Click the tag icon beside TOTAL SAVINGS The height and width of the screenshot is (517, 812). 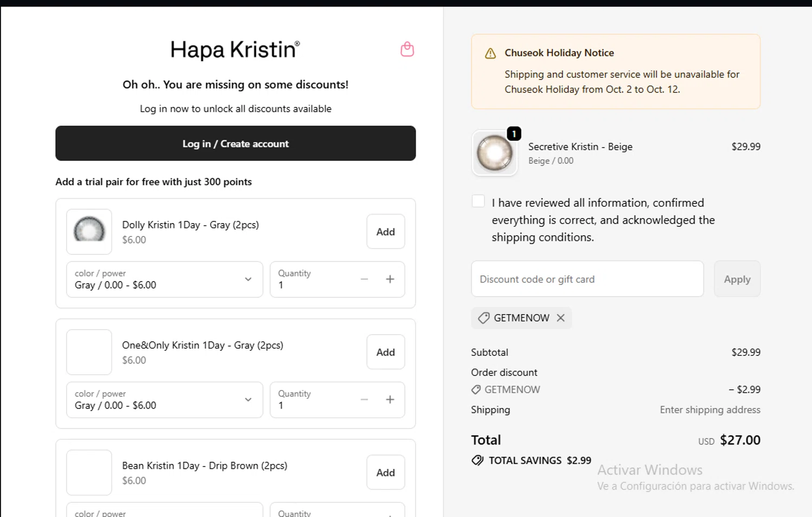477,460
